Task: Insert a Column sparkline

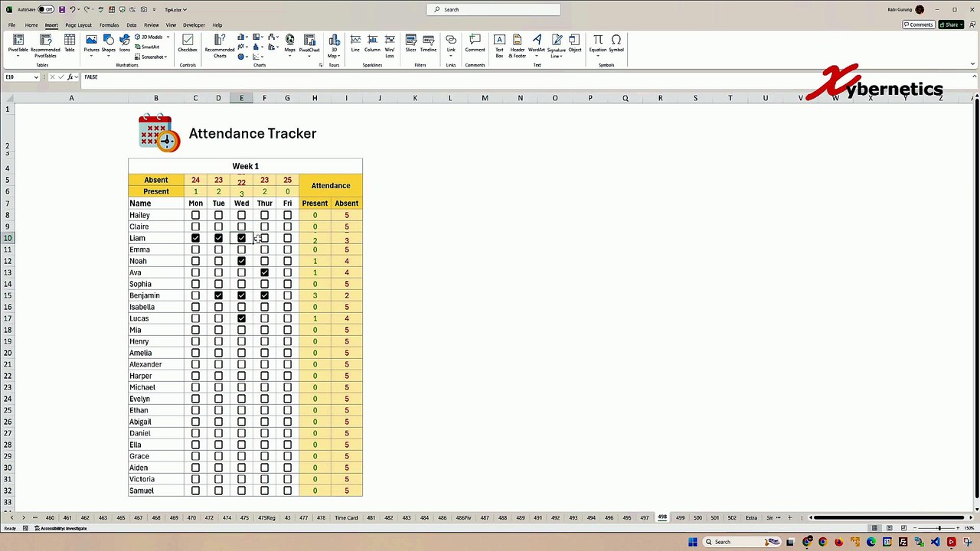Action: (x=372, y=44)
